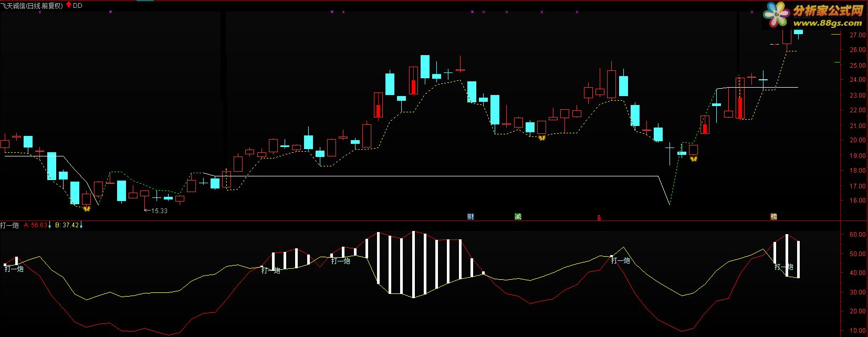Click the 24.00 price axis label
The width and height of the screenshot is (868, 337).
tap(857, 80)
